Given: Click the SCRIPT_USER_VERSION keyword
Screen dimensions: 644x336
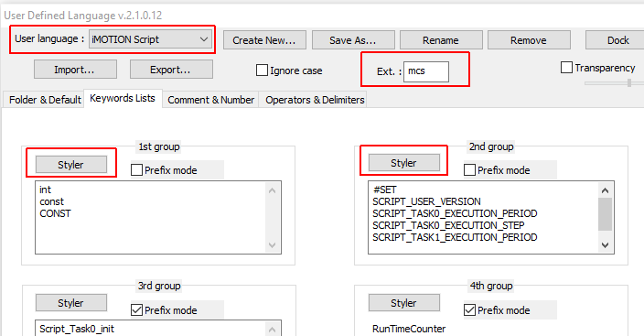Looking at the screenshot, I should [426, 201].
